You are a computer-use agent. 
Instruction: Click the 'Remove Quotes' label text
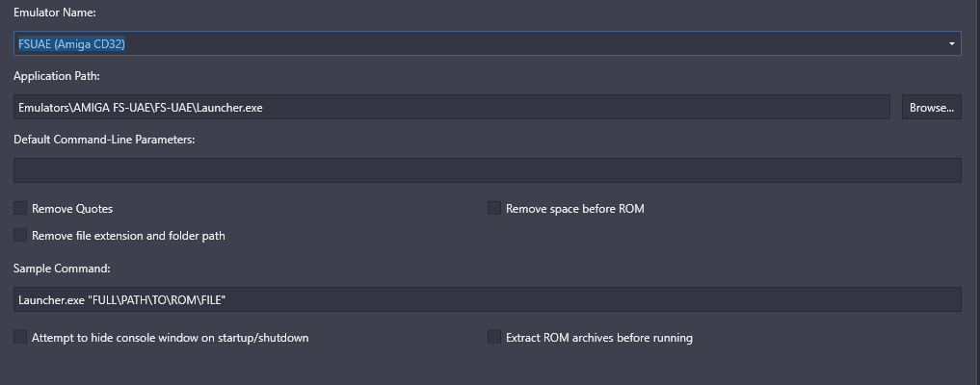click(72, 209)
